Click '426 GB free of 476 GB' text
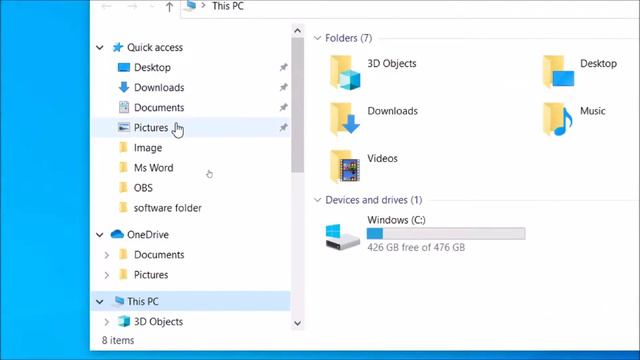Image resolution: width=640 pixels, height=360 pixels. (x=416, y=247)
